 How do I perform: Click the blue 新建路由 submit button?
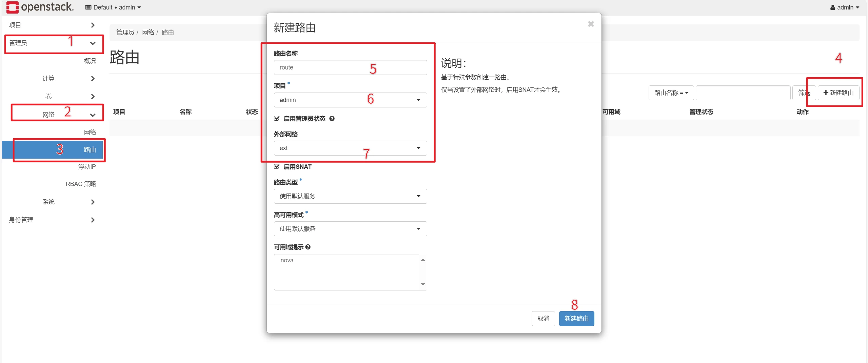pos(576,319)
